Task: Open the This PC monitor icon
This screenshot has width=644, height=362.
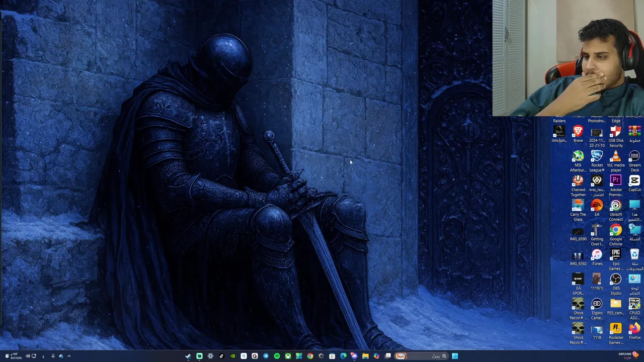Action: click(634, 210)
